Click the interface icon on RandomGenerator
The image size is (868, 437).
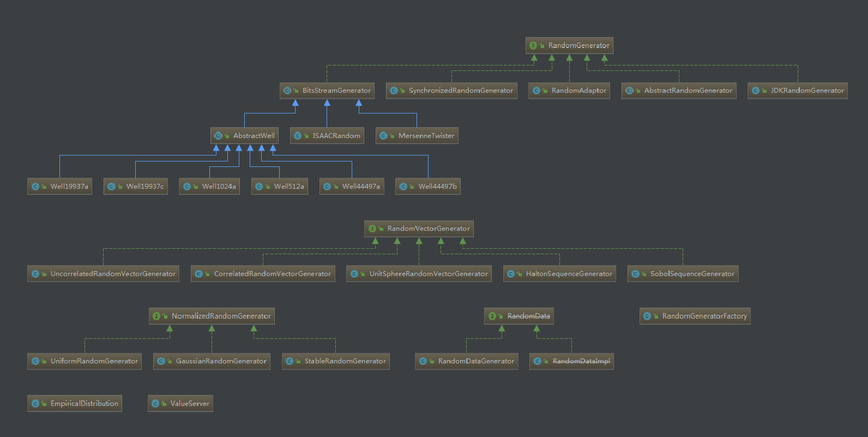pyautogui.click(x=533, y=45)
